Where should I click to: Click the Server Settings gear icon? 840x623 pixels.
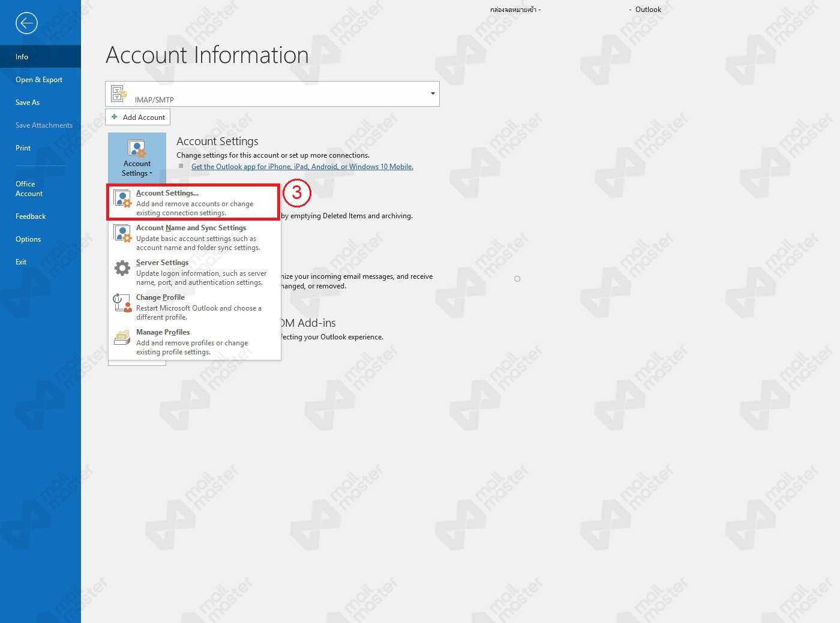point(122,268)
